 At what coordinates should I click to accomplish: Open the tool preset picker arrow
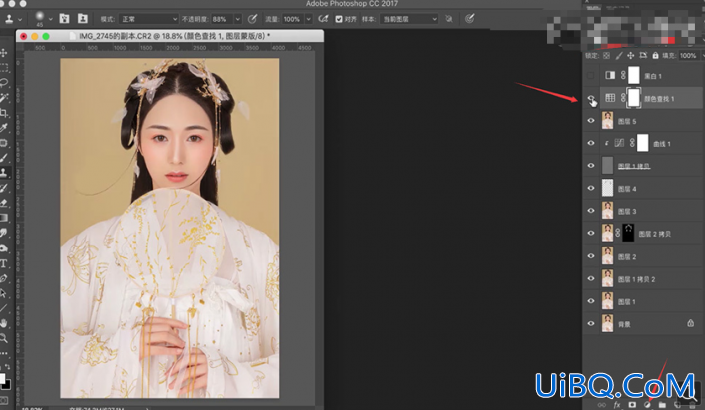coord(20,19)
